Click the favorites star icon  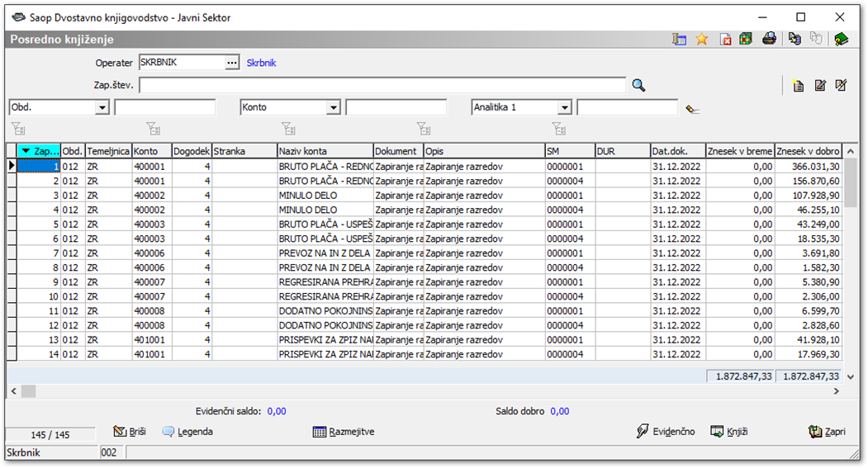coord(702,39)
